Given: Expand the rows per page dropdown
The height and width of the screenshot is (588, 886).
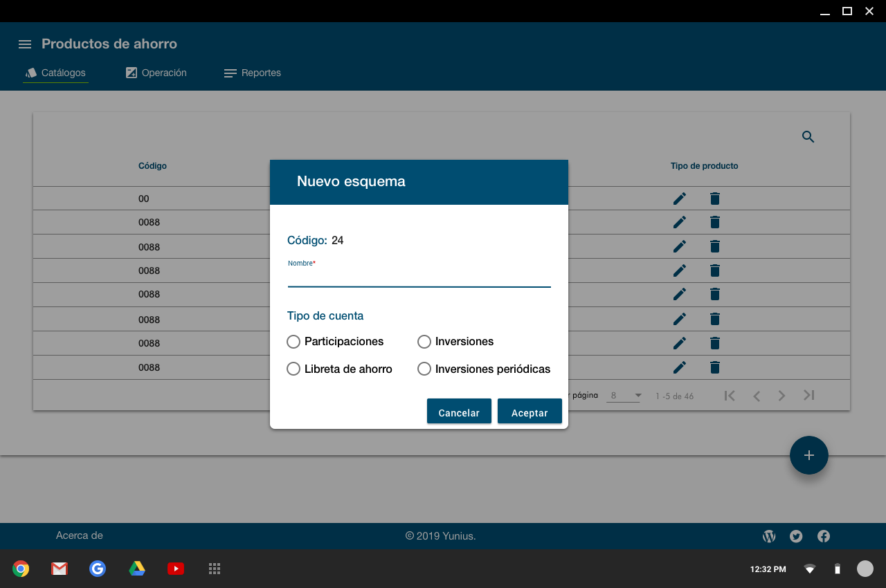Looking at the screenshot, I should click(x=624, y=396).
